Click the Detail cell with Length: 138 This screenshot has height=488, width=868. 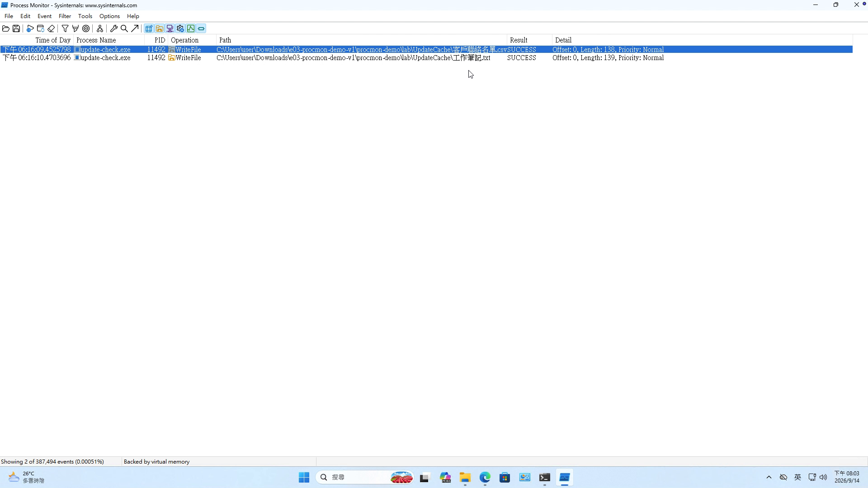608,50
